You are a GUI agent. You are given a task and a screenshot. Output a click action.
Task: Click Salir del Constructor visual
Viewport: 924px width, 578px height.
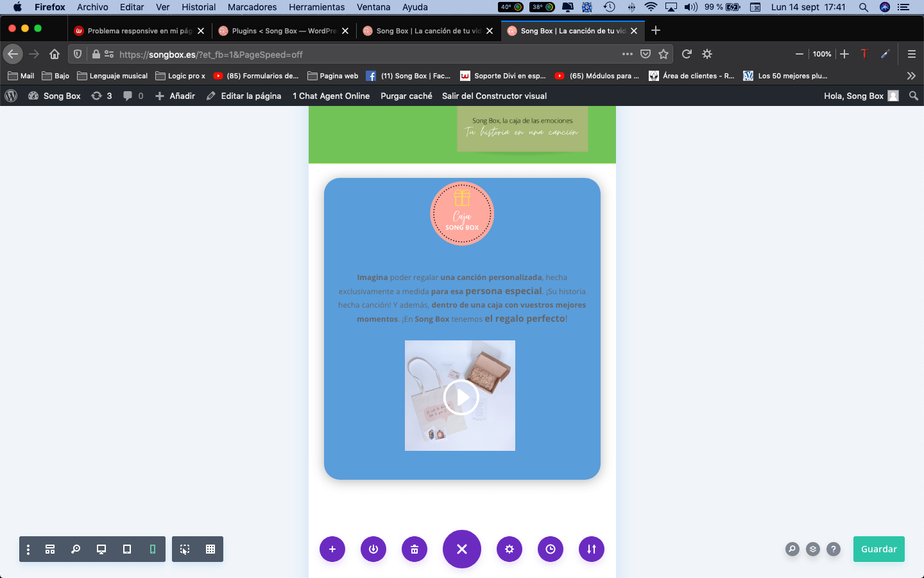tap(494, 96)
